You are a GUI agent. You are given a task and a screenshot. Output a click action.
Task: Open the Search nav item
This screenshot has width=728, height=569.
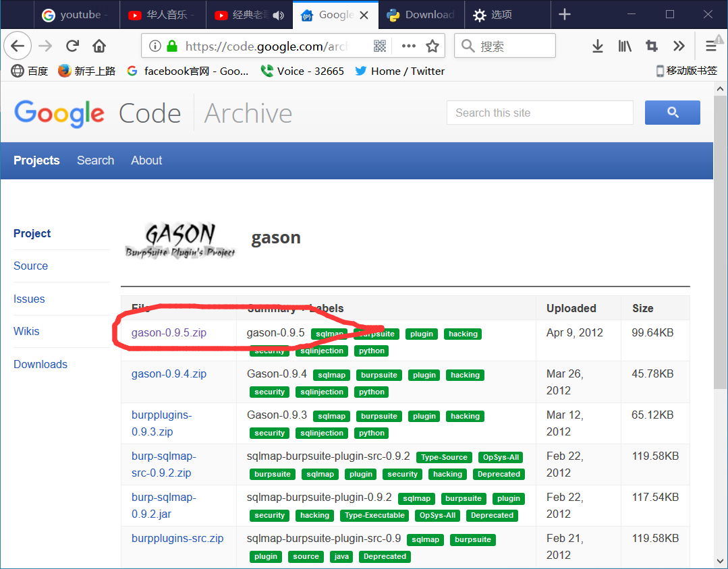click(95, 160)
